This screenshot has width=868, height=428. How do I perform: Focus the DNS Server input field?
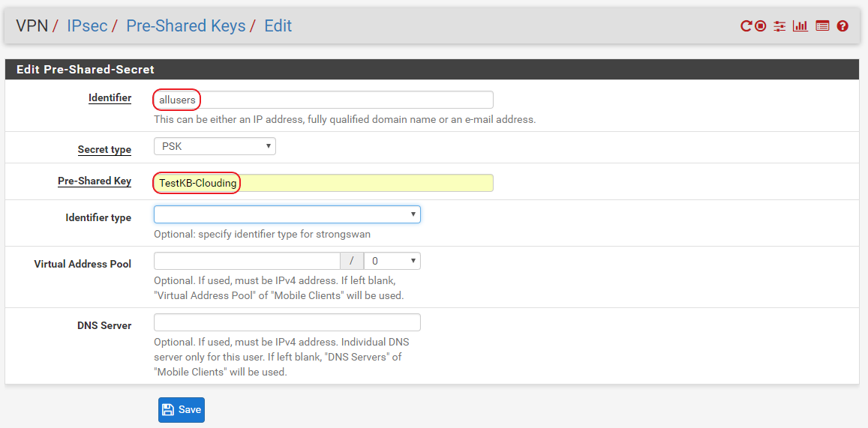[x=287, y=322]
